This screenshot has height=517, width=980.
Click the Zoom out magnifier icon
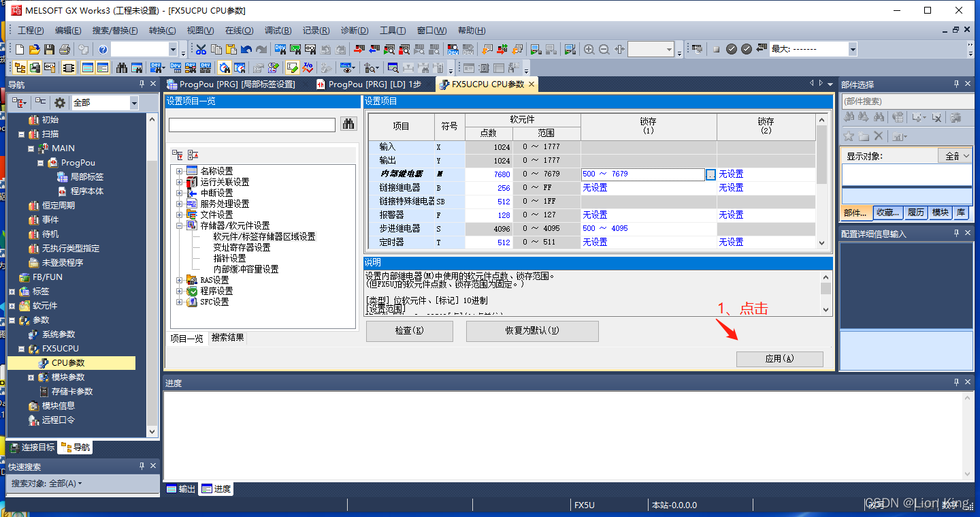(604, 49)
